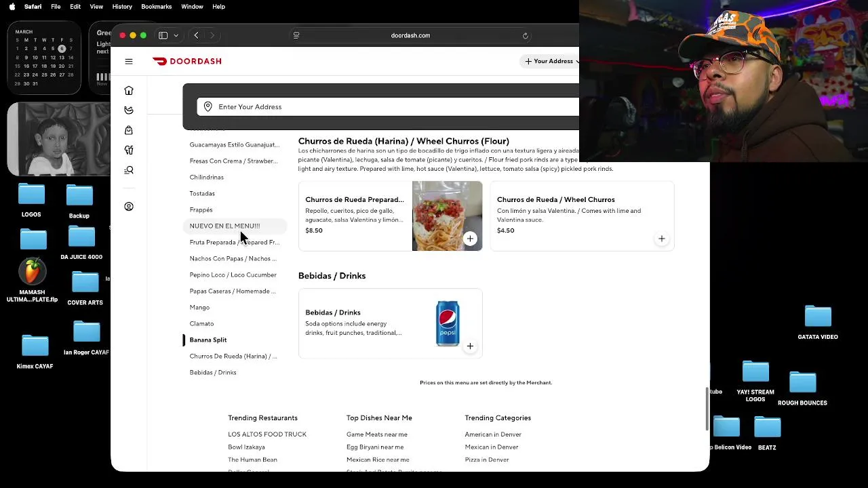Go to Home via sidebar house icon

[x=129, y=90]
